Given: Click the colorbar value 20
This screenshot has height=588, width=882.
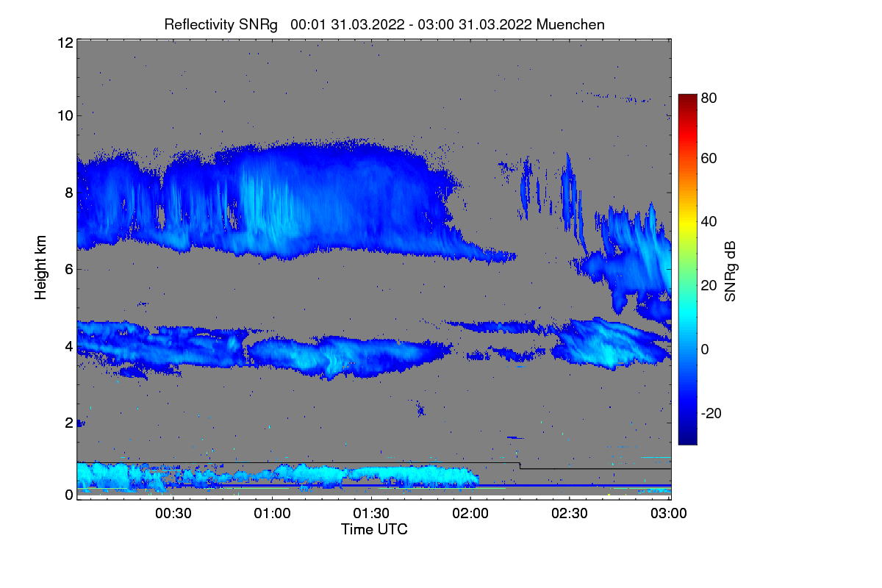Looking at the screenshot, I should pos(709,286).
